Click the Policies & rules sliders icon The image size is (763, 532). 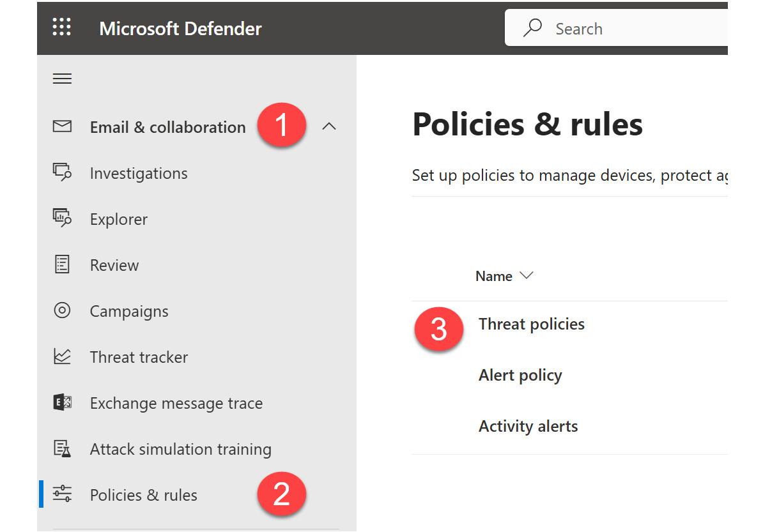click(x=62, y=494)
